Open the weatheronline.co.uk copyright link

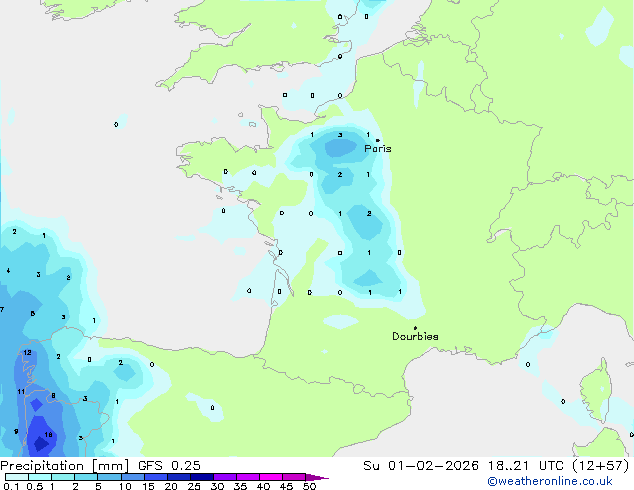[549, 481]
